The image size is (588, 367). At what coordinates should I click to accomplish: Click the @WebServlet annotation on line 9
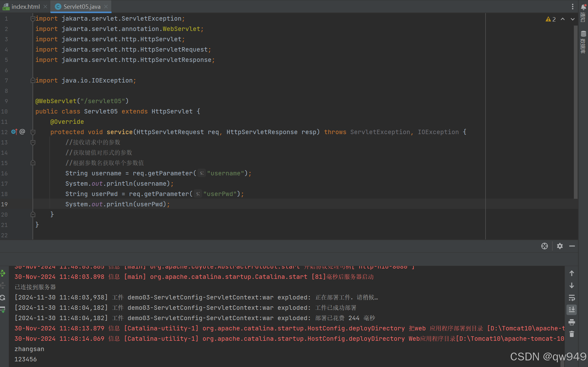(x=56, y=101)
